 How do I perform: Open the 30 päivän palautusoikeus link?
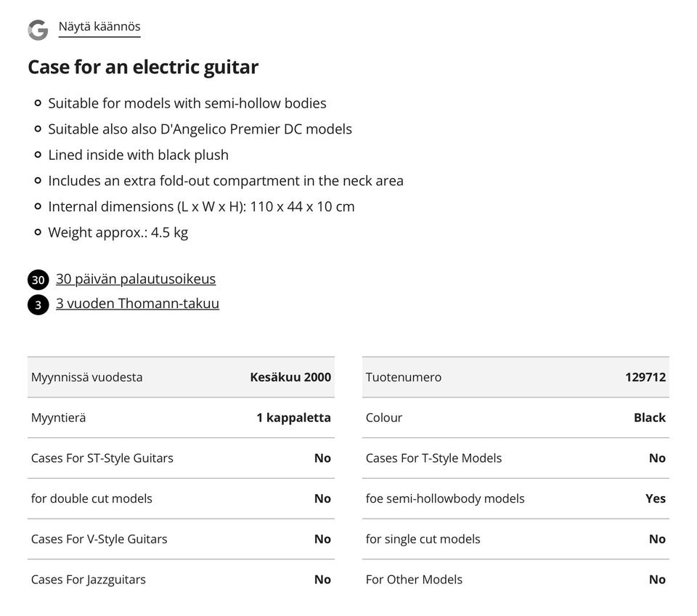(x=136, y=279)
